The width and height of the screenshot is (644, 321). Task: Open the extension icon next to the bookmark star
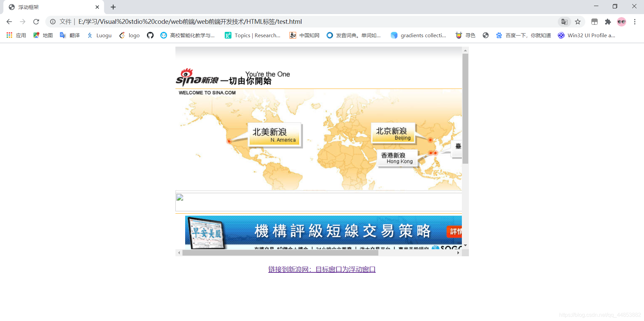point(594,22)
